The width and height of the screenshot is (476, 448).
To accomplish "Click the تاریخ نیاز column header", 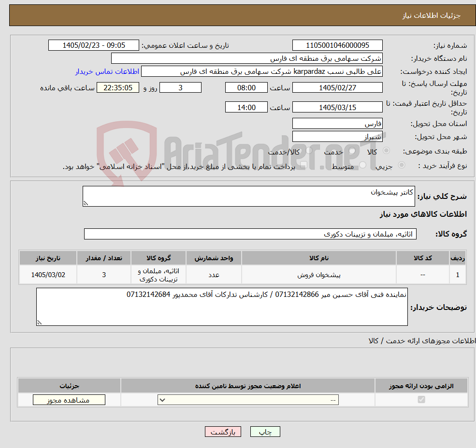I will point(48,258).
